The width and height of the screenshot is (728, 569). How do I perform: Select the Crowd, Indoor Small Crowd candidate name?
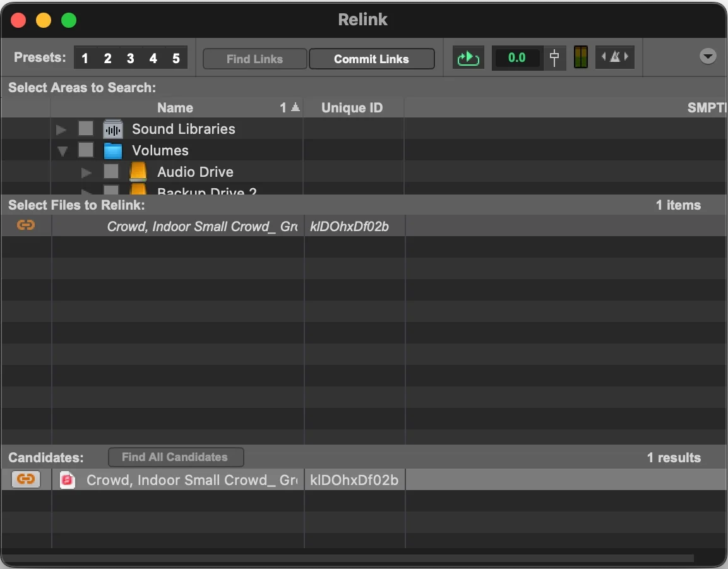pos(192,480)
